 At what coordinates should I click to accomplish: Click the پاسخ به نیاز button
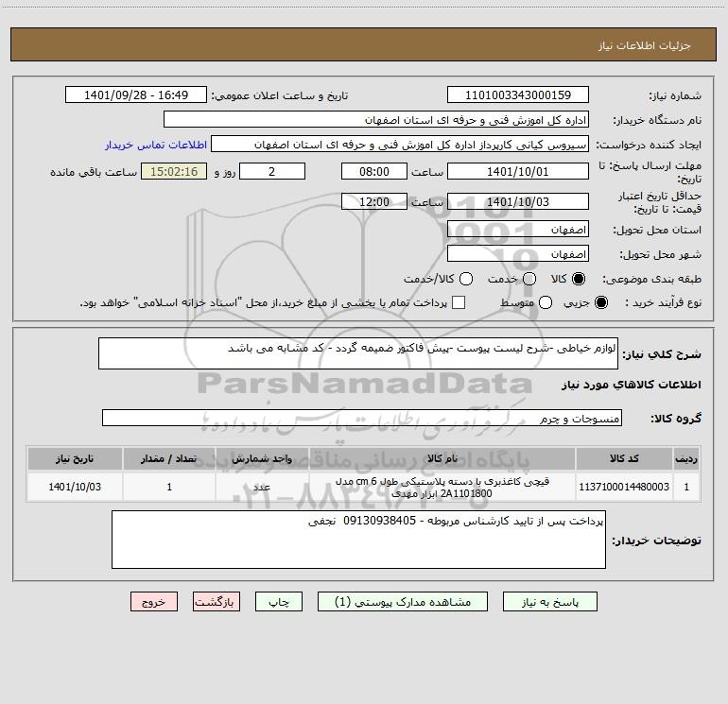[x=550, y=602]
